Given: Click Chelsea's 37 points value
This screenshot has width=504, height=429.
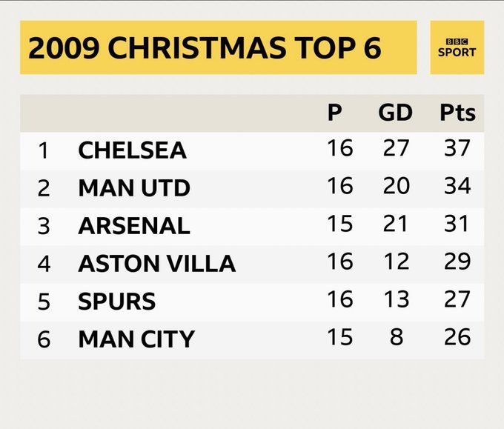Looking at the screenshot, I should [457, 148].
